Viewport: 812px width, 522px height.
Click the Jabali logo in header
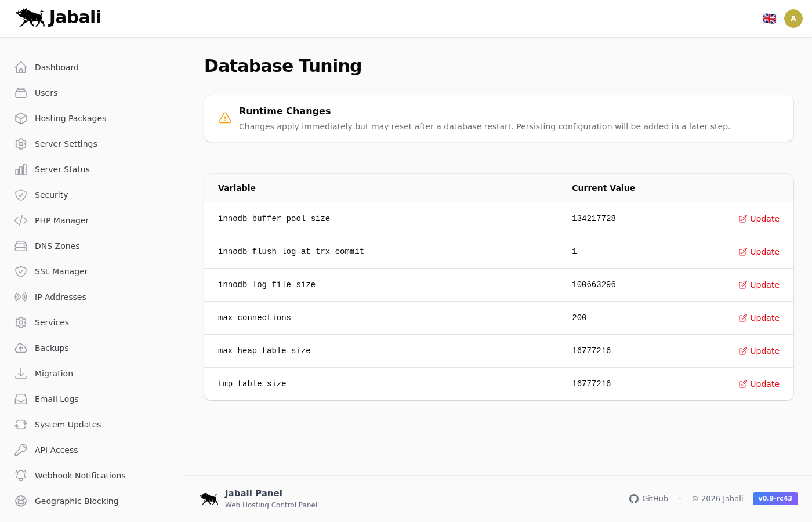tap(59, 17)
